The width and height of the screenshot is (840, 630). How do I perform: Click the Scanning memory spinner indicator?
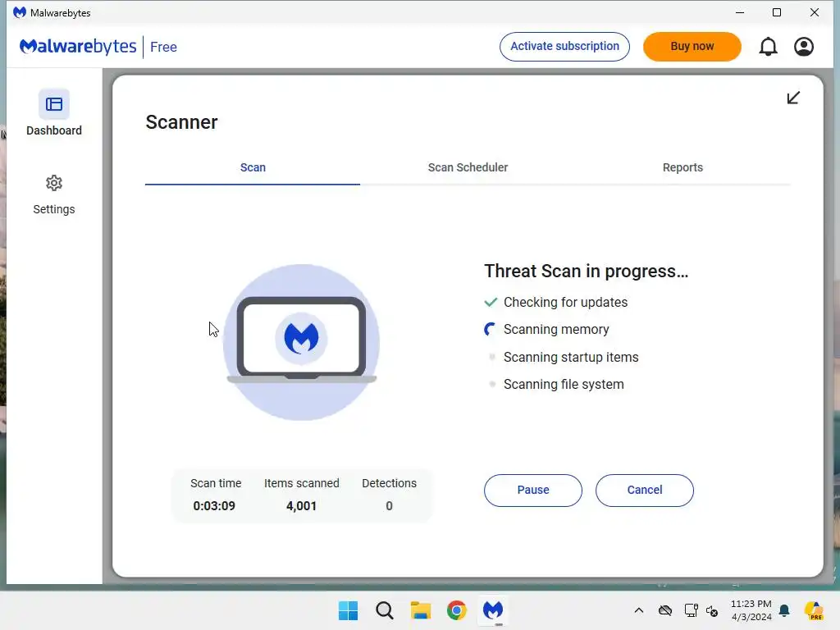pos(491,330)
